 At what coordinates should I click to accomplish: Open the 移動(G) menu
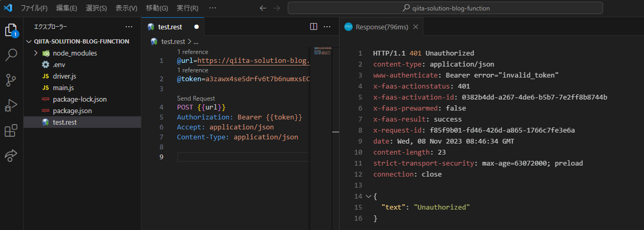coord(157,8)
